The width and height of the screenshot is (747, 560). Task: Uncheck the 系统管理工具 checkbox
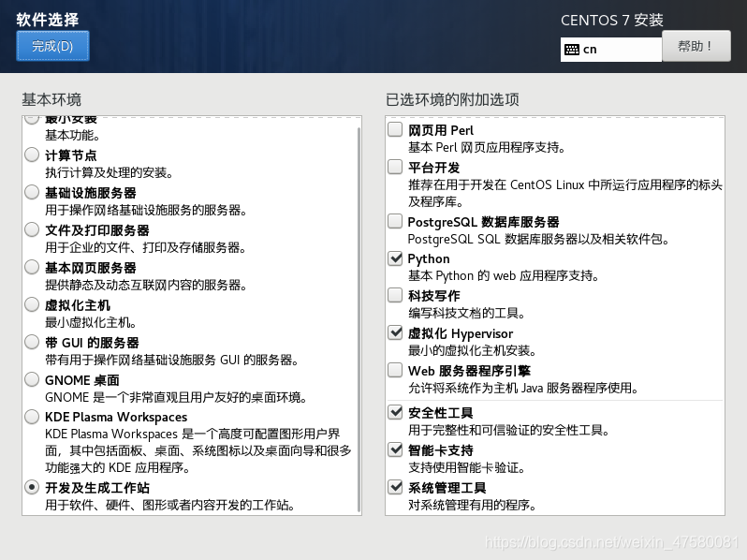click(x=395, y=487)
